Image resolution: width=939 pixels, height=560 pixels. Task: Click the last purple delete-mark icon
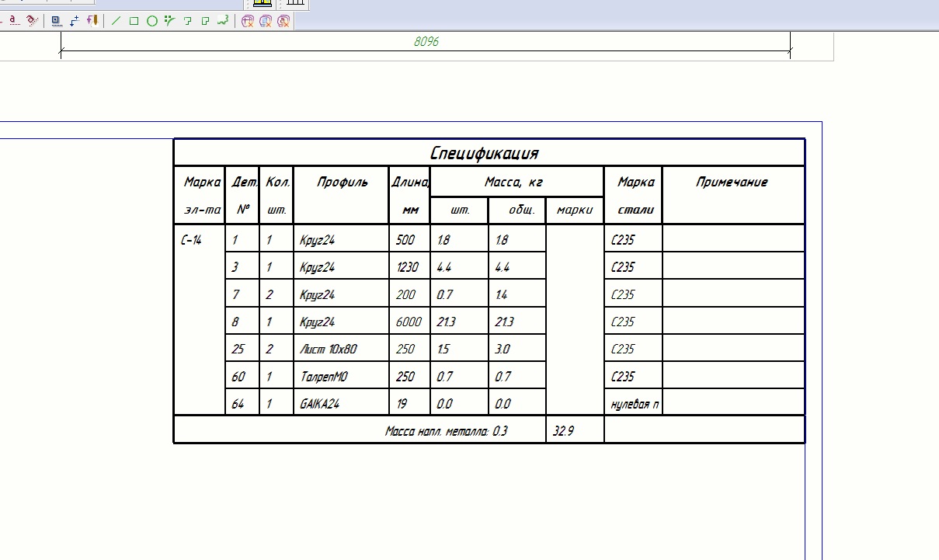(283, 21)
